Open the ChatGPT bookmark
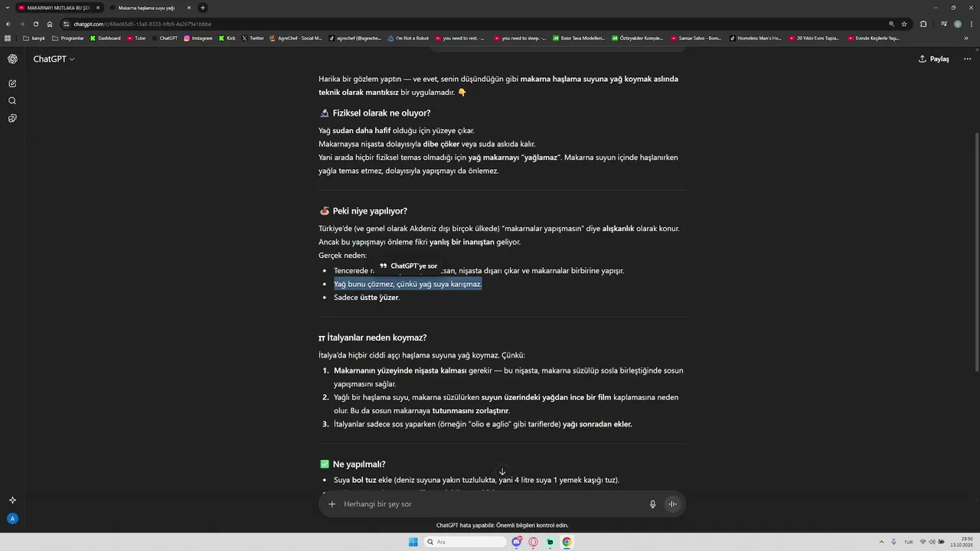The height and width of the screenshot is (551, 980). pos(165,38)
